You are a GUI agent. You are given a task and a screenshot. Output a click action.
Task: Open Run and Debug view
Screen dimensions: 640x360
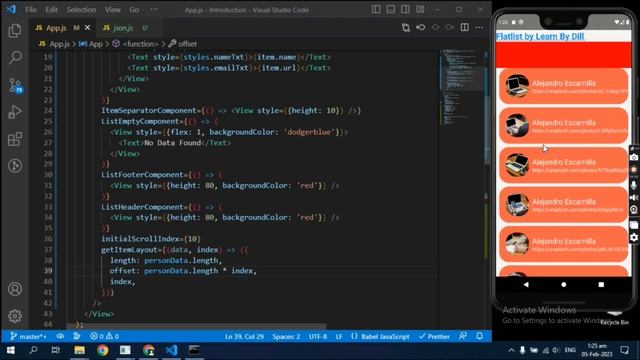click(15, 112)
